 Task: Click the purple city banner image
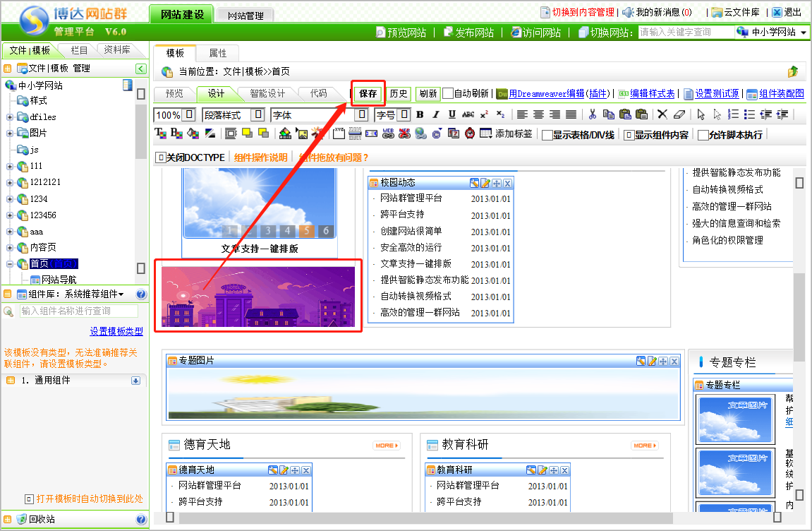[x=258, y=294]
